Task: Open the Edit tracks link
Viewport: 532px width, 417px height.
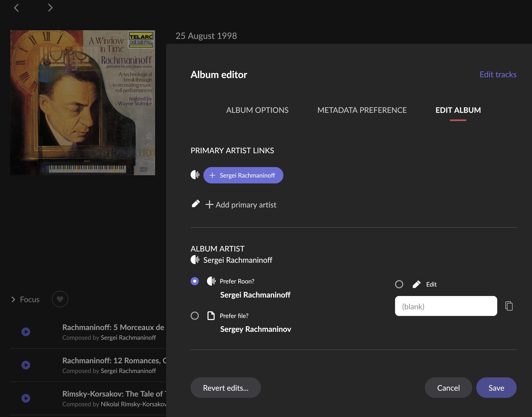Action: point(498,74)
